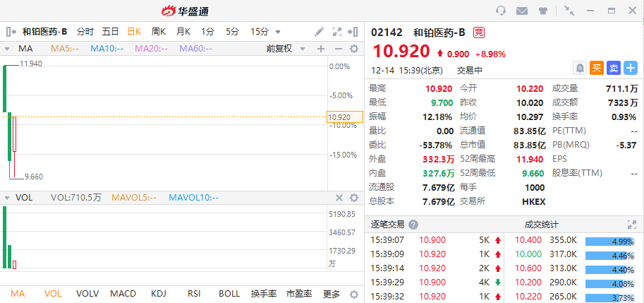644x303 pixels.
Task: Collapse the left panel icon beside 和铂医药-B
Action: (x=11, y=32)
